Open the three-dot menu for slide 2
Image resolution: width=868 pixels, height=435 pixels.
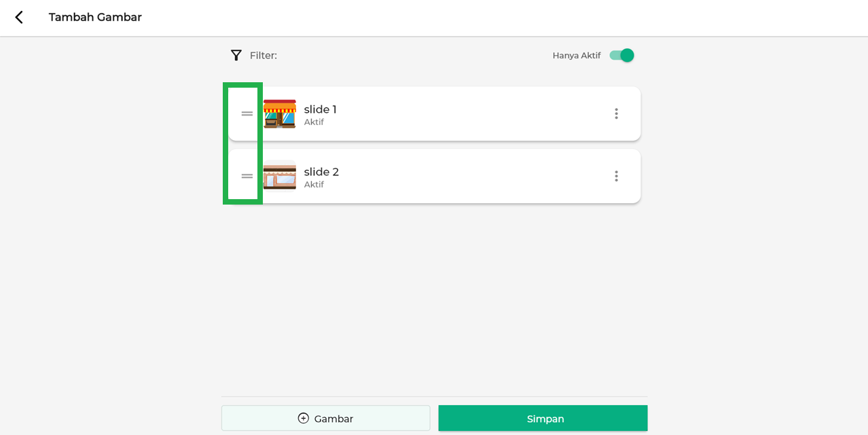click(x=616, y=176)
